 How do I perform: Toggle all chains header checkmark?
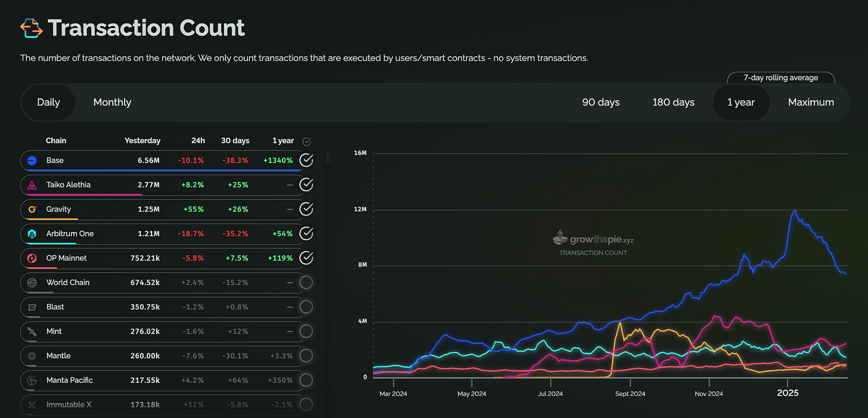pyautogui.click(x=306, y=142)
